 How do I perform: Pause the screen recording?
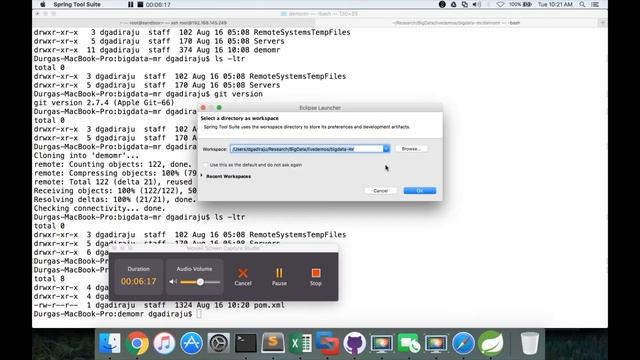[x=279, y=277]
